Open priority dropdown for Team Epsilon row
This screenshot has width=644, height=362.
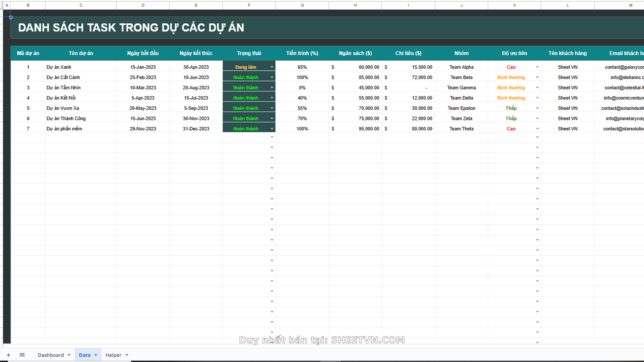tap(537, 108)
